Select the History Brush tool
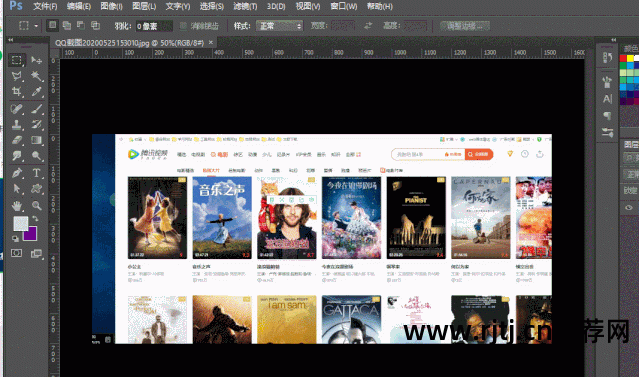This screenshot has width=639, height=377. [37, 124]
